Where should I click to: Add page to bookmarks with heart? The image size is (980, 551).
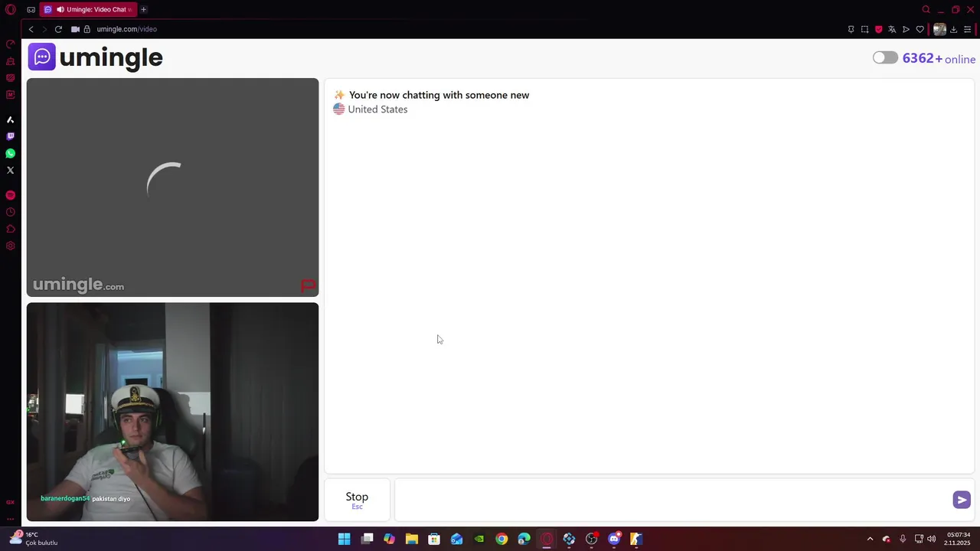[920, 29]
